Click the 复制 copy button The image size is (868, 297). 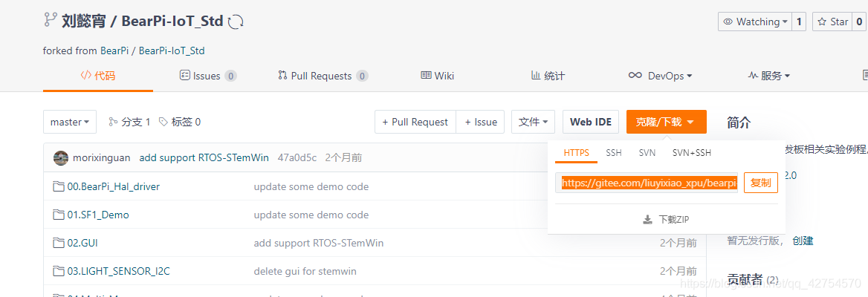pos(760,183)
